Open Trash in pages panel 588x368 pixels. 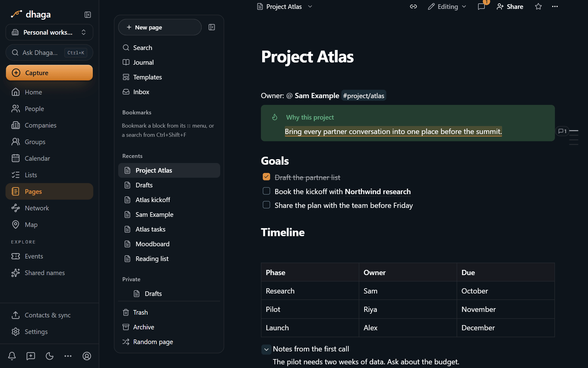point(169,312)
